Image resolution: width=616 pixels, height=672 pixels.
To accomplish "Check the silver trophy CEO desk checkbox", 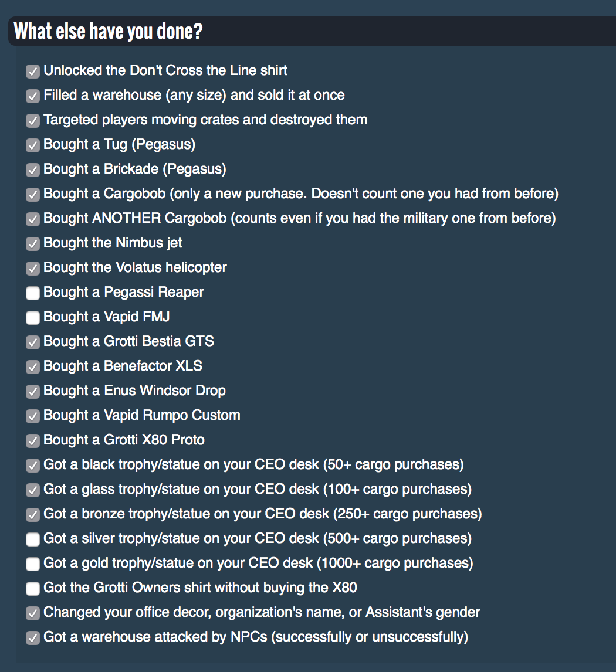I will tap(32, 539).
